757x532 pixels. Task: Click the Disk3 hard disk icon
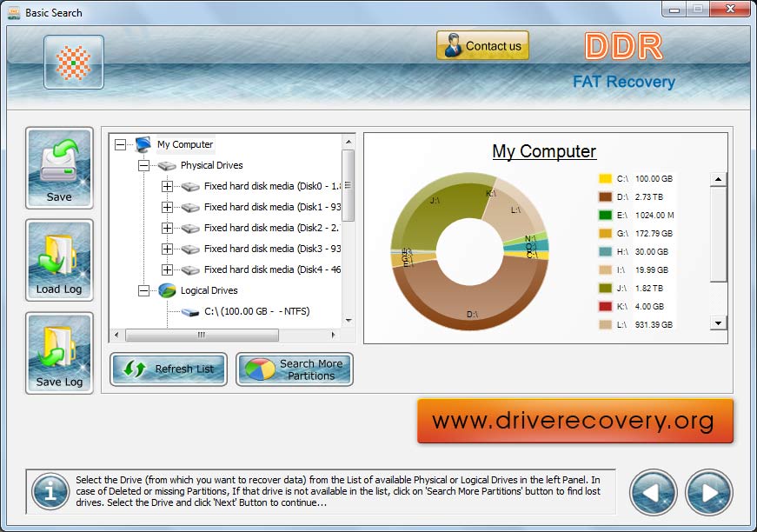[x=190, y=249]
